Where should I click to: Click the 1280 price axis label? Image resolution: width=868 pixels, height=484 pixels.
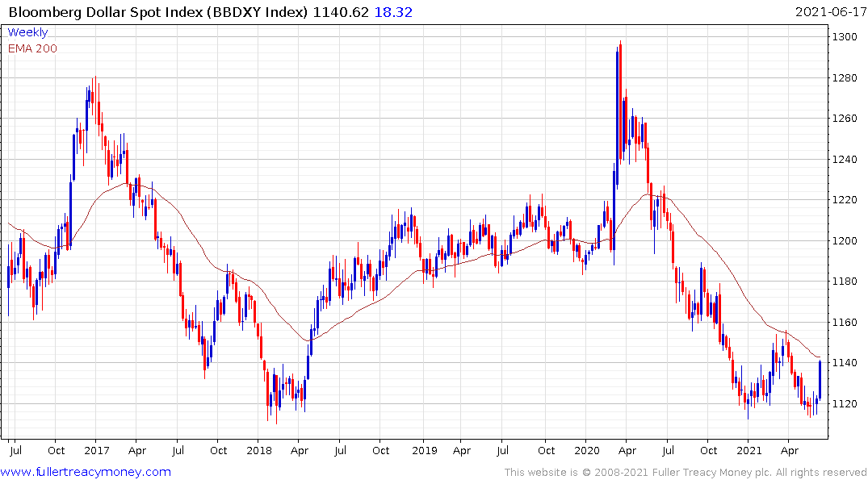coord(845,78)
